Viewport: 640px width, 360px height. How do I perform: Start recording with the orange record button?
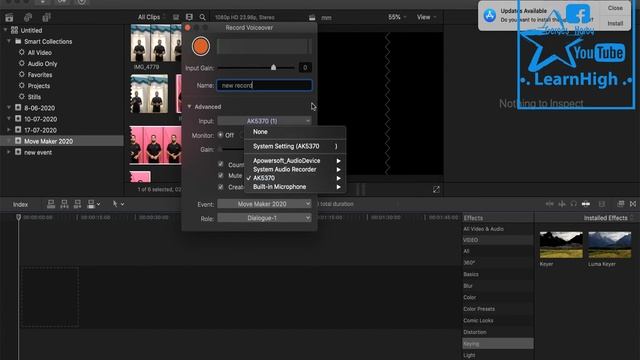click(200, 46)
